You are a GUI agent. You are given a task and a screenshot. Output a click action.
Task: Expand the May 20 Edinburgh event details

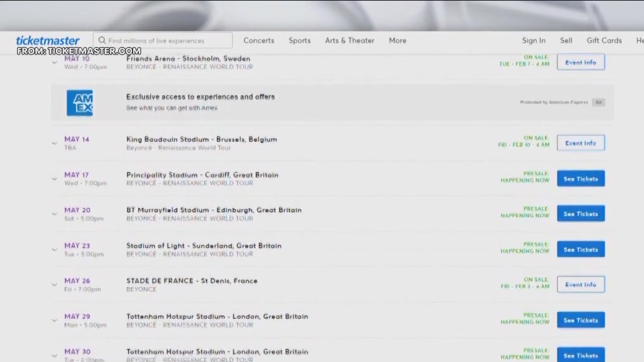tap(54, 213)
